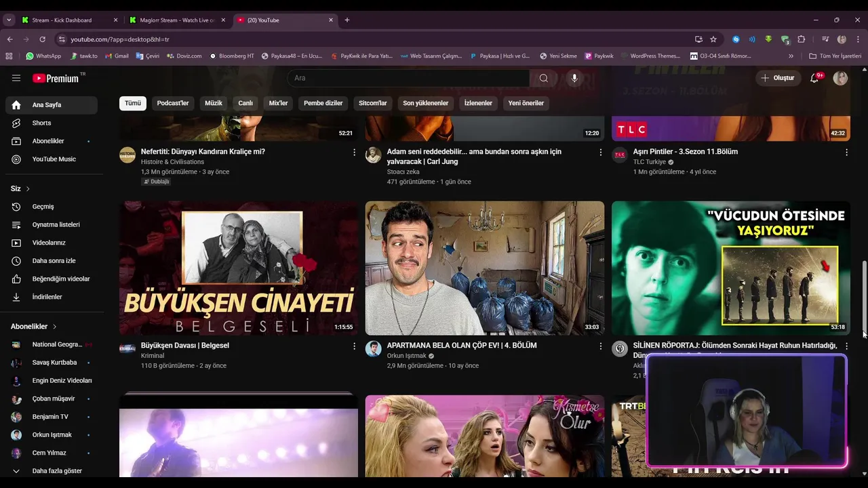Open Geçmiş watch history
This screenshot has width=868, height=488.
52,206
